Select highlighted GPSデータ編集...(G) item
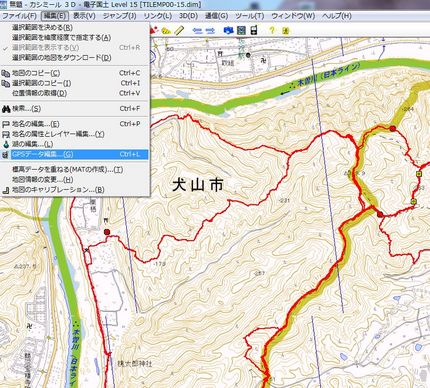The image size is (430, 388). 75,154
